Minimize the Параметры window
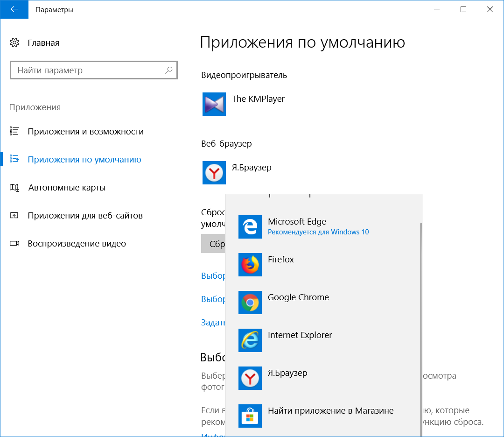Screen dimensions: 504x437 (x=436, y=9)
